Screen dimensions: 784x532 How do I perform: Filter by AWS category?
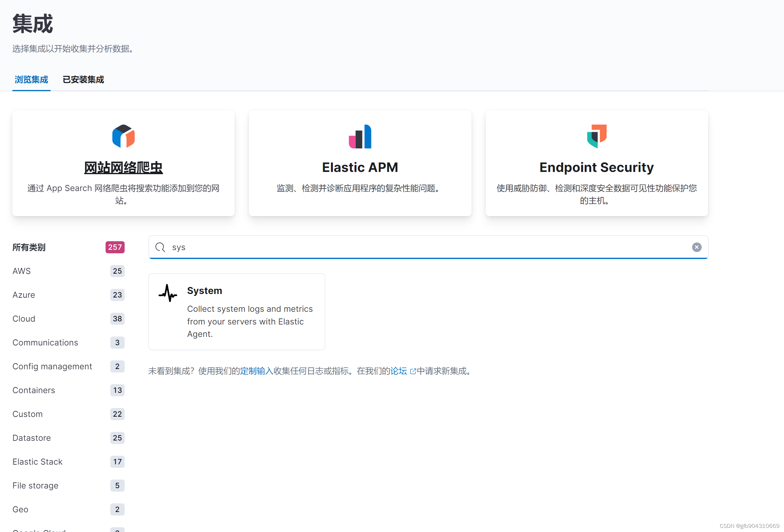pyautogui.click(x=22, y=271)
